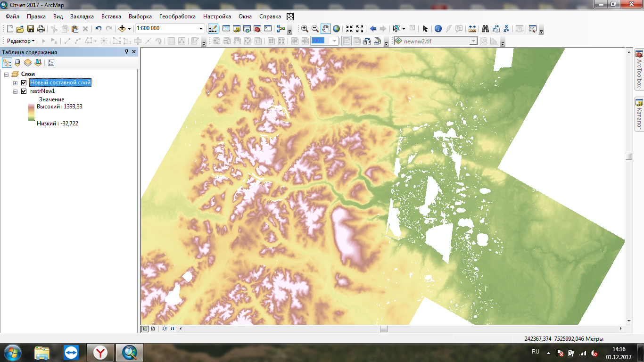Image resolution: width=644 pixels, height=362 pixels.
Task: Open the Editor Toolbar icon
Action: click(213, 29)
